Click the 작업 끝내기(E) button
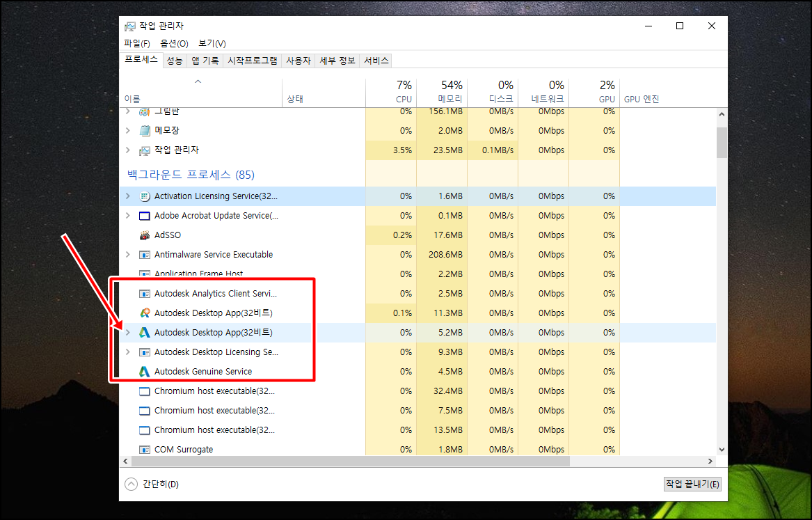Screen dimensions: 812x520 click(x=692, y=484)
